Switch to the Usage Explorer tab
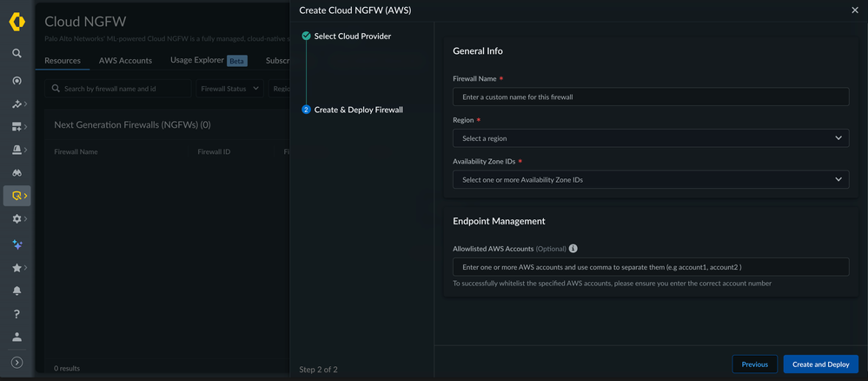Screen dimensions: 868x381 (x=209, y=60)
